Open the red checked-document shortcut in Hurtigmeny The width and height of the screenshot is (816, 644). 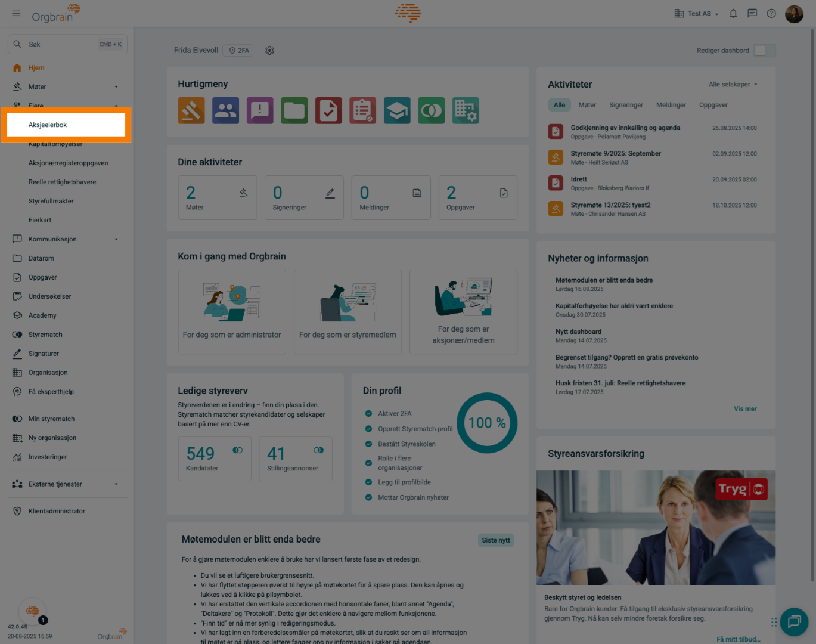[328, 110]
